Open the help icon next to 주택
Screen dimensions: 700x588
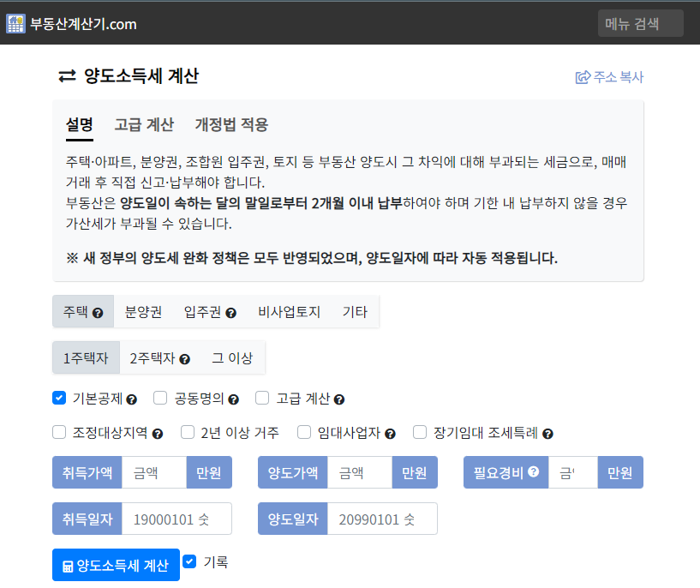coord(98,313)
